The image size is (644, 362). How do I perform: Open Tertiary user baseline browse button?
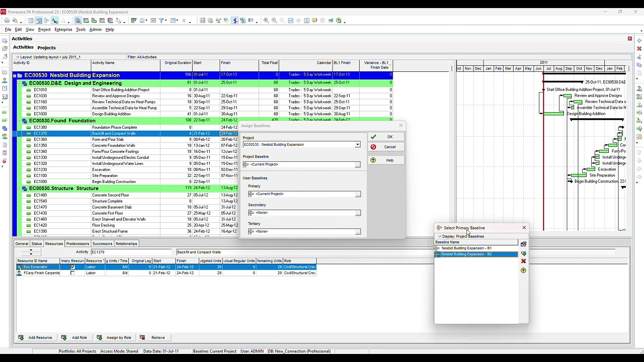coord(358,232)
